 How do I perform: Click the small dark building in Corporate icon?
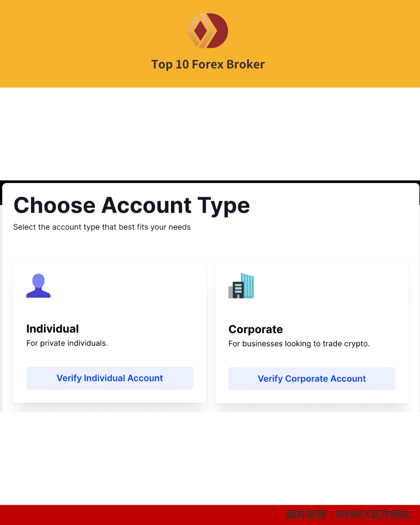[238, 290]
